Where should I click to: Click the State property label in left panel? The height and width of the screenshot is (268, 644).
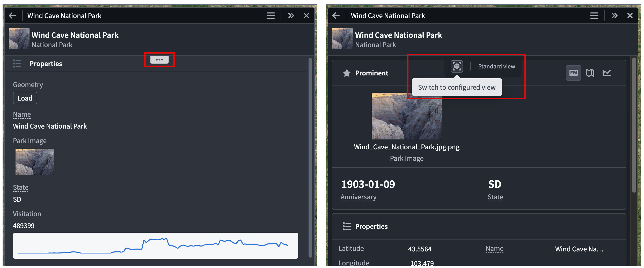coord(21,187)
